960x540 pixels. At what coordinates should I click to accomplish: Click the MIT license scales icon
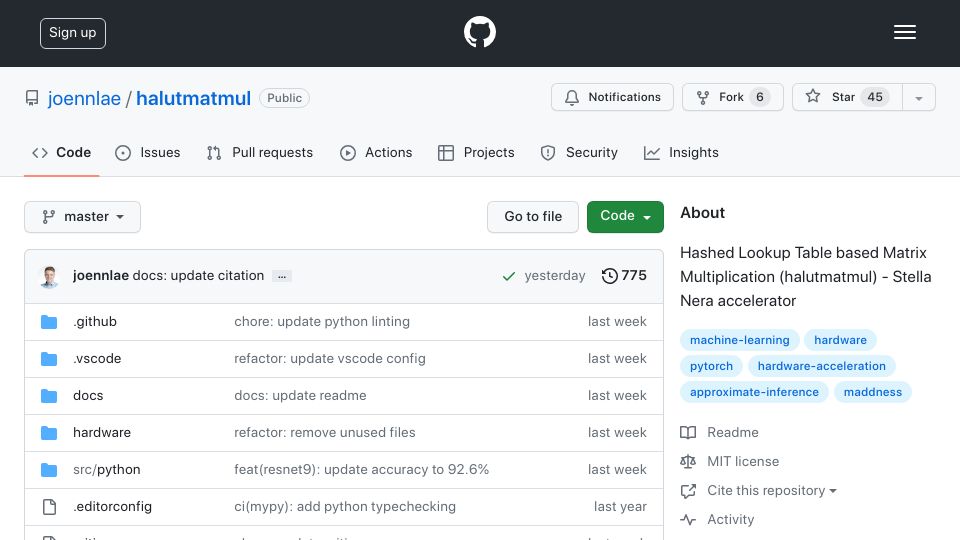tap(688, 462)
